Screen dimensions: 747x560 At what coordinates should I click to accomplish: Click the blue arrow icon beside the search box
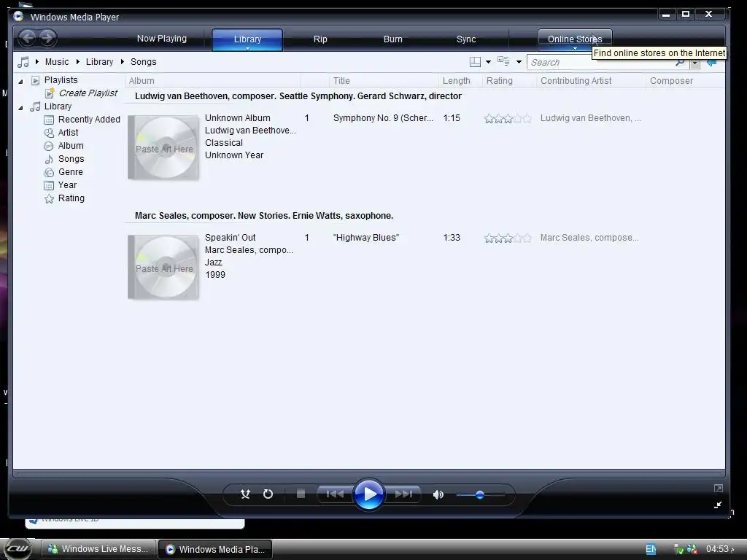click(x=712, y=63)
